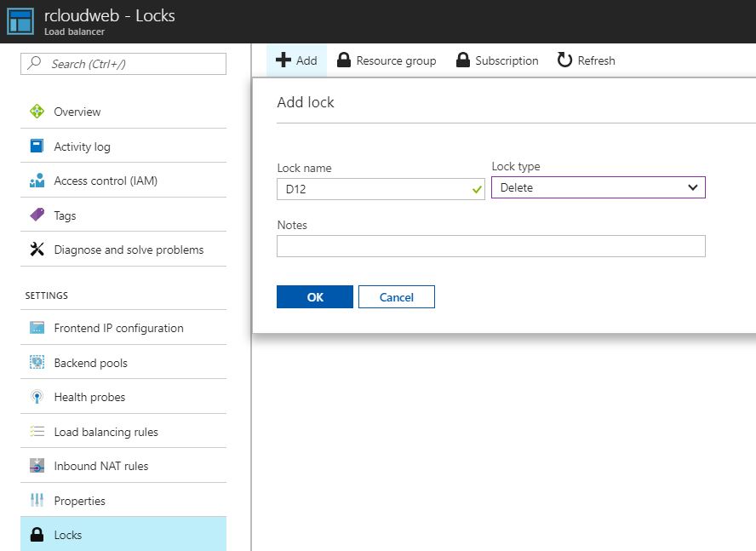Click Cancel to dismiss Add lock
This screenshot has width=756, height=551.
(x=396, y=297)
